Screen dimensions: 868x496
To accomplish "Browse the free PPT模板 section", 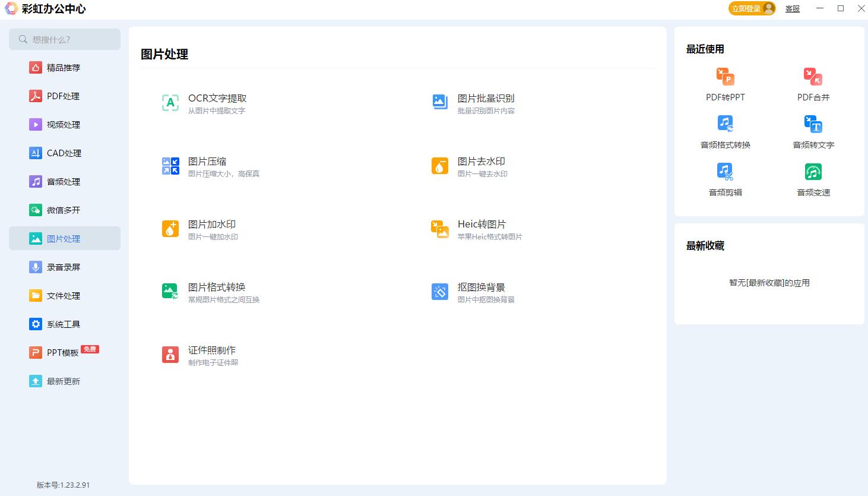I will click(63, 352).
